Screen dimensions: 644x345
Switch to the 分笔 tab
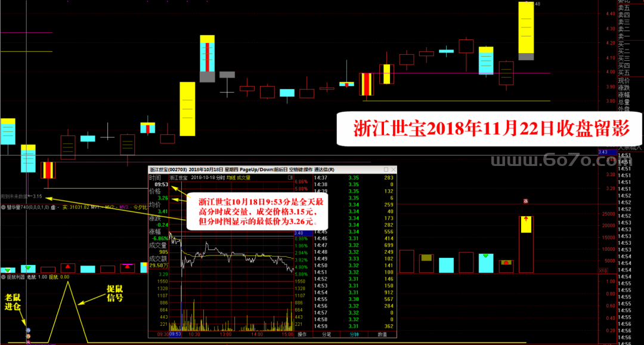(x=327, y=334)
